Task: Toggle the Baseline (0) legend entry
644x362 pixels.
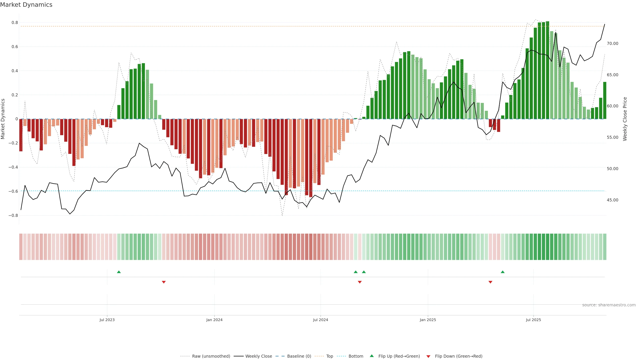Action: (299, 356)
